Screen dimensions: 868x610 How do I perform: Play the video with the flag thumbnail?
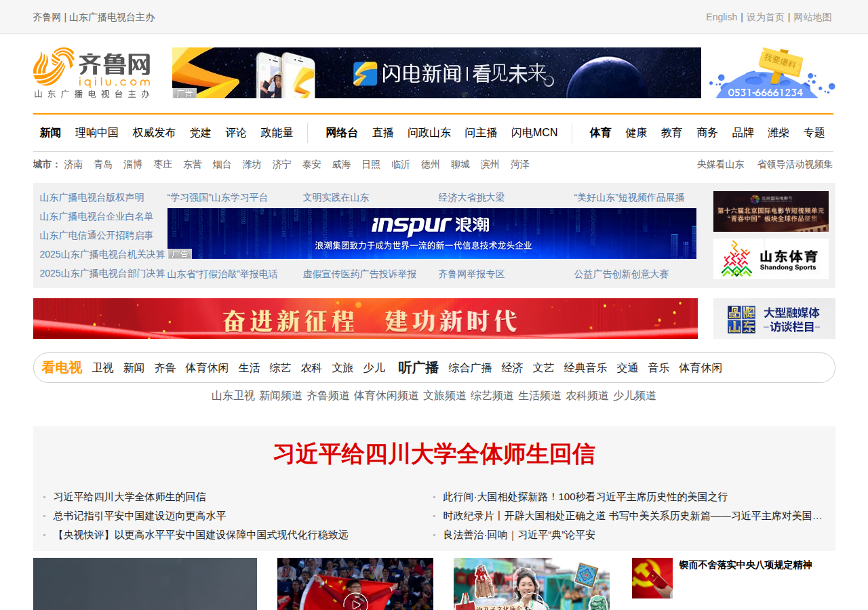pyautogui.click(x=355, y=584)
